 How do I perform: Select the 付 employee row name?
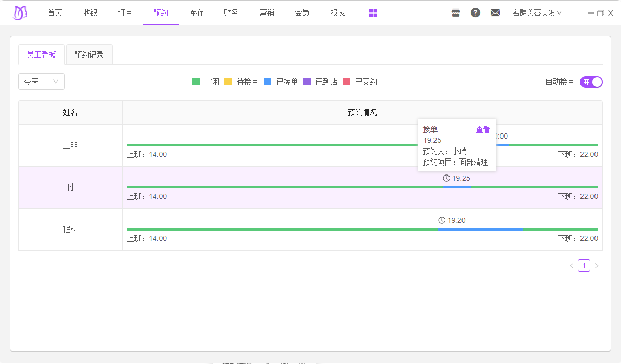tap(71, 187)
